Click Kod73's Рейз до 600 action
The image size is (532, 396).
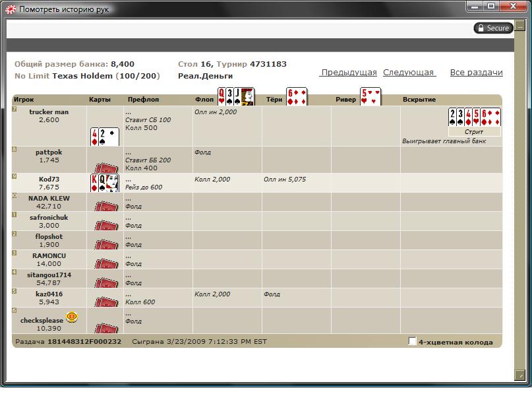pyautogui.click(x=144, y=187)
